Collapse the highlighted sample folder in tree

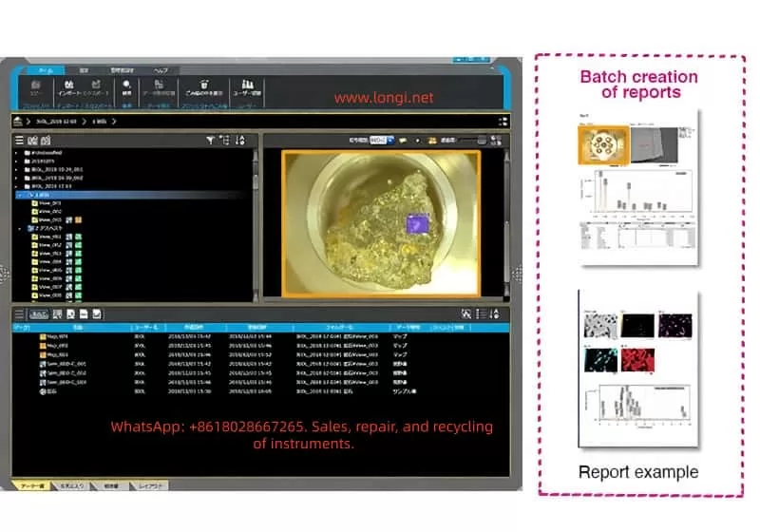(x=20, y=194)
